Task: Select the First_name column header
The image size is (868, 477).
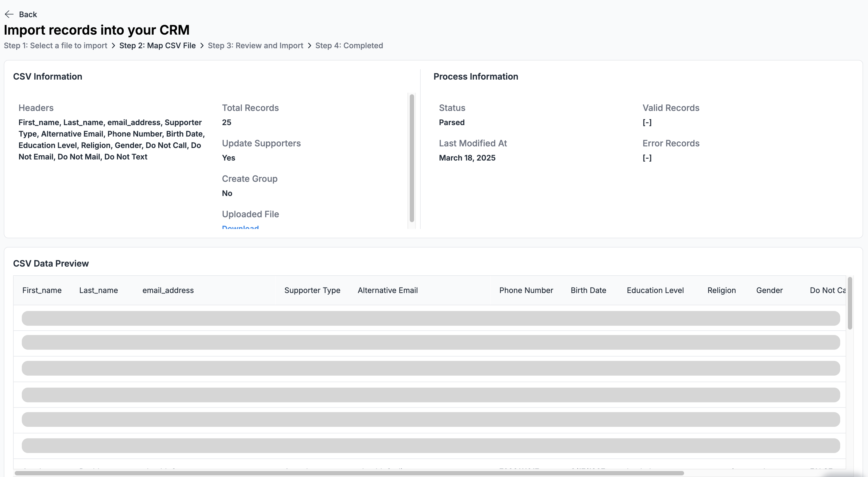Action: click(42, 290)
